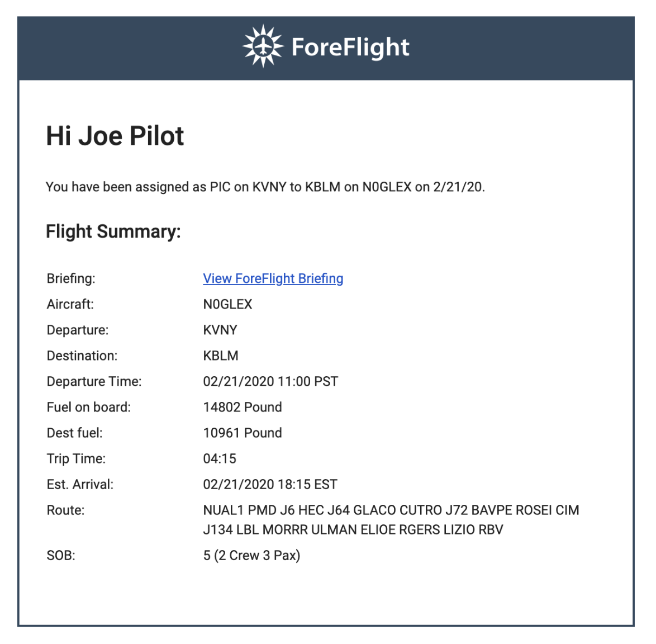Click the Est. Arrival 18:15 EST value
Viewport: 656px width, 644px height.
[x=270, y=484]
